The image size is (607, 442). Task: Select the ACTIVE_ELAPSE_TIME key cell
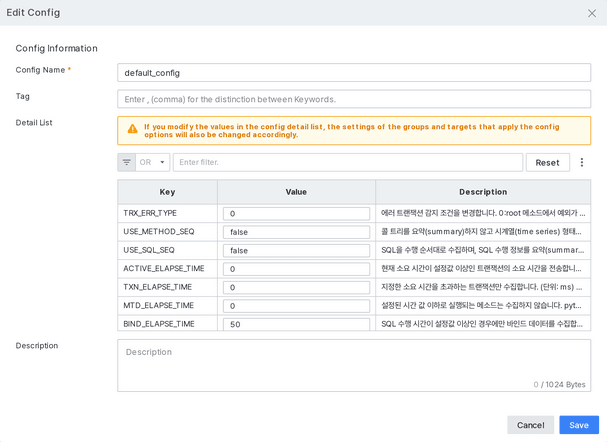click(167, 269)
